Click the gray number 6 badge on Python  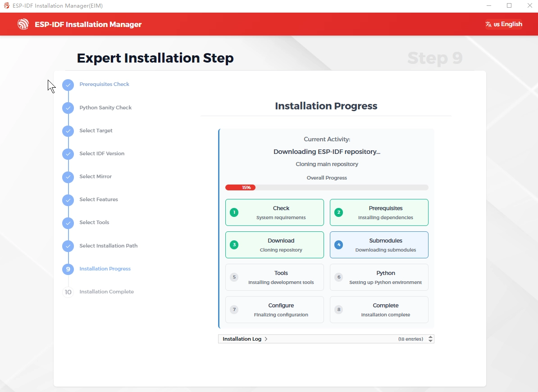(x=339, y=277)
